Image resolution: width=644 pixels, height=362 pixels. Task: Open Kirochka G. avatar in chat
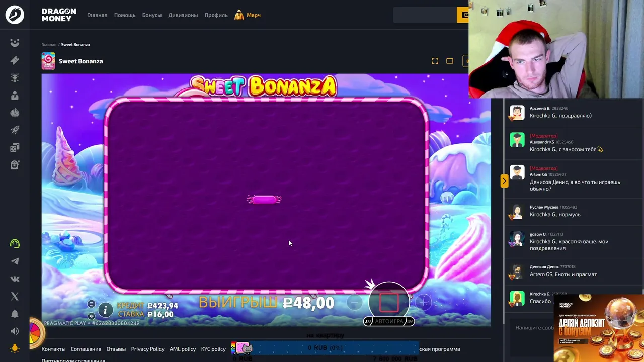coord(517,298)
